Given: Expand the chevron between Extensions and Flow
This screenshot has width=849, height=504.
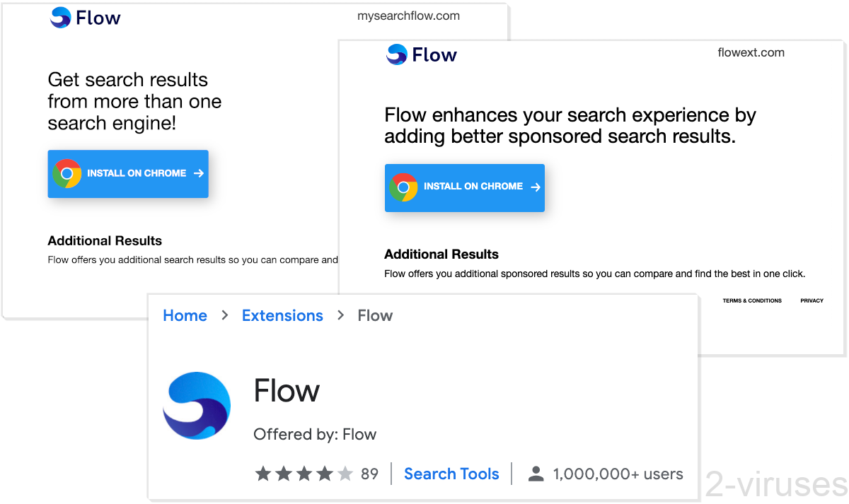Looking at the screenshot, I should tap(340, 315).
